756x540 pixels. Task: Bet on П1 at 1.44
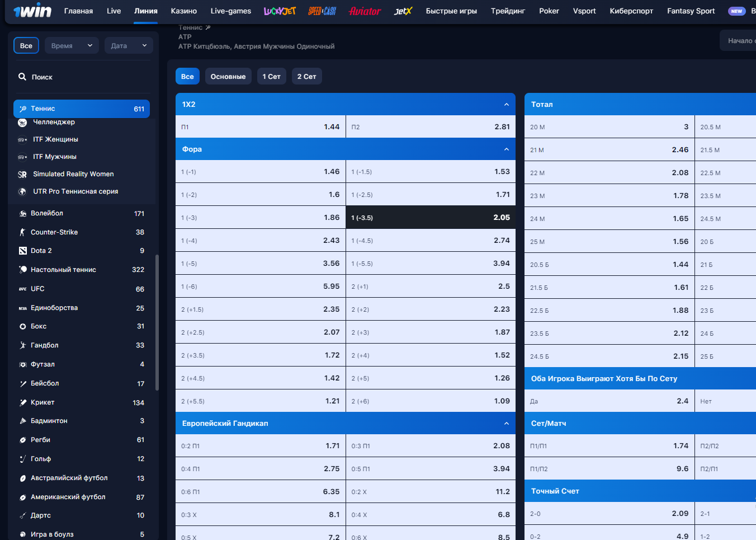[261, 127]
